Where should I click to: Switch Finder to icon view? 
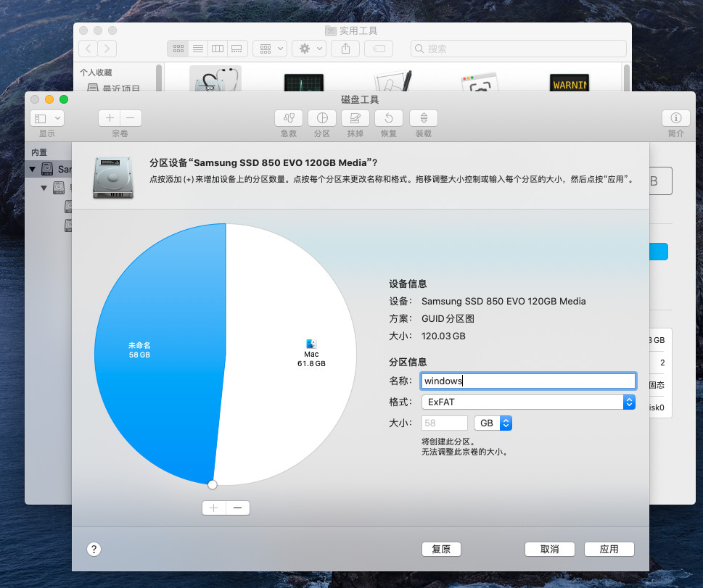(178, 49)
